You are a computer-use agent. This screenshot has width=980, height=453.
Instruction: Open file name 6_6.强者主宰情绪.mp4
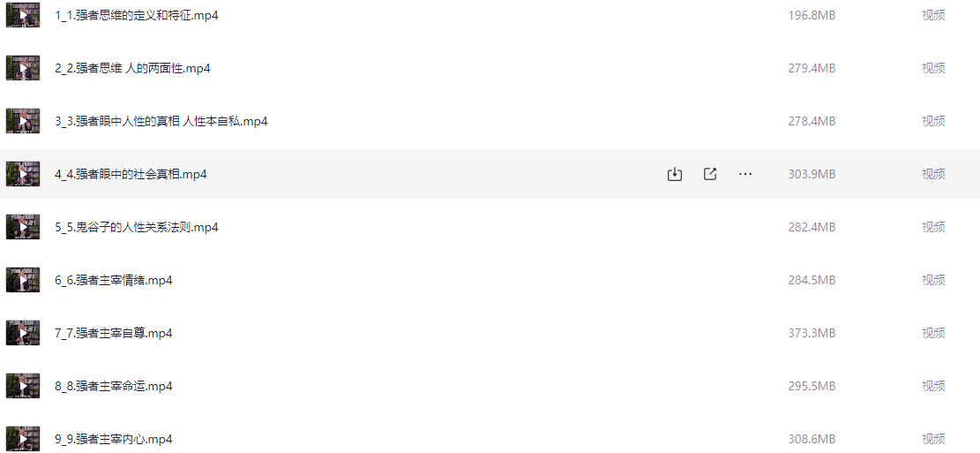pos(114,280)
